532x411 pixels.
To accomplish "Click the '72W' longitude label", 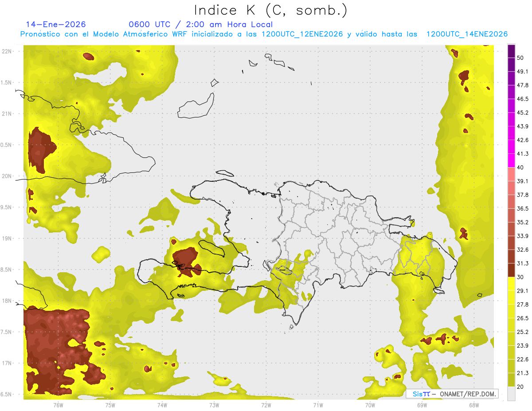I will click(266, 405).
